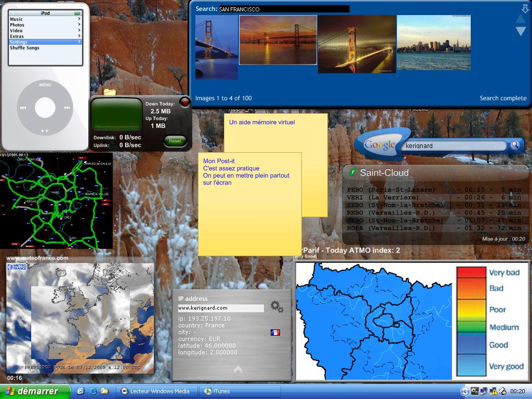Open the quick launch folder icon
The width and height of the screenshot is (532, 399).
tap(105, 391)
